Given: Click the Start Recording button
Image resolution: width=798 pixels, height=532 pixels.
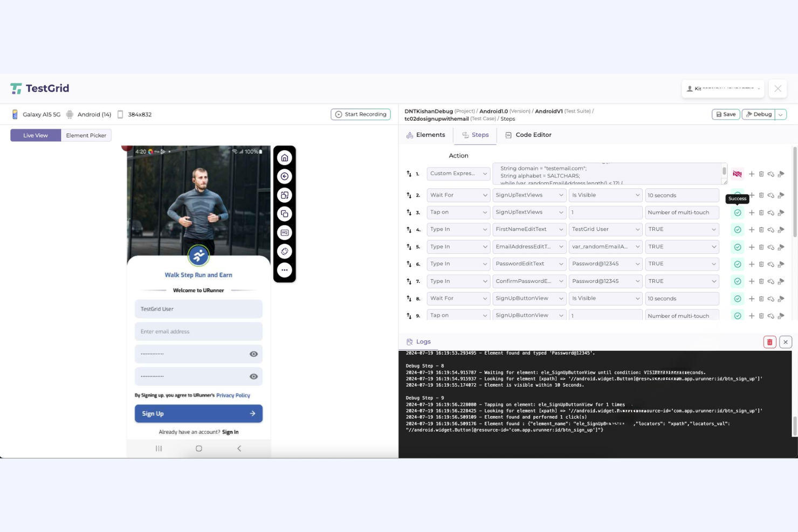Looking at the screenshot, I should pyautogui.click(x=360, y=114).
